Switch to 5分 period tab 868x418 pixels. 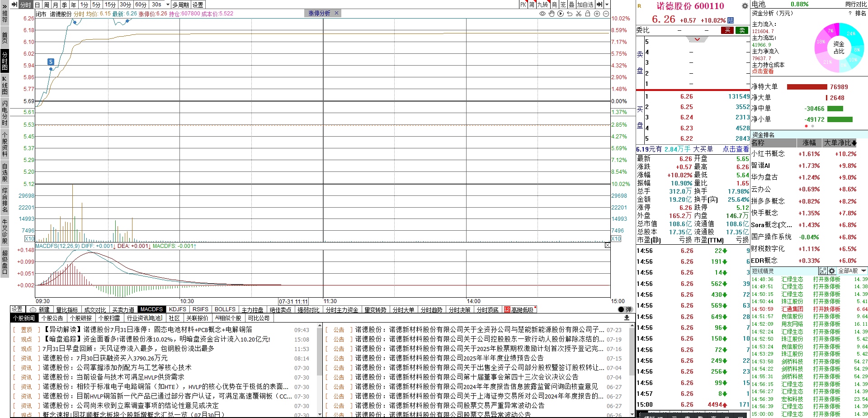point(96,5)
